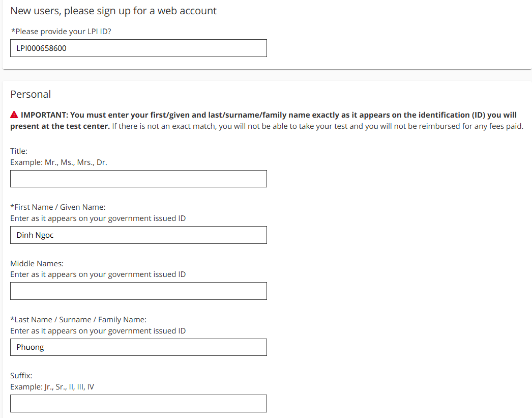This screenshot has width=532, height=418.
Task: Click the LPI ID input field
Action: (x=138, y=48)
